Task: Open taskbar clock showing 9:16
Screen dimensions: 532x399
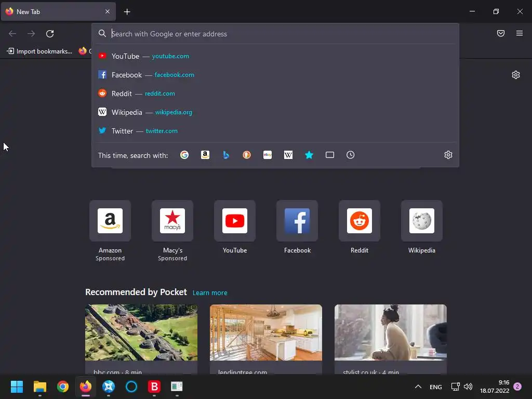Action: click(x=495, y=387)
